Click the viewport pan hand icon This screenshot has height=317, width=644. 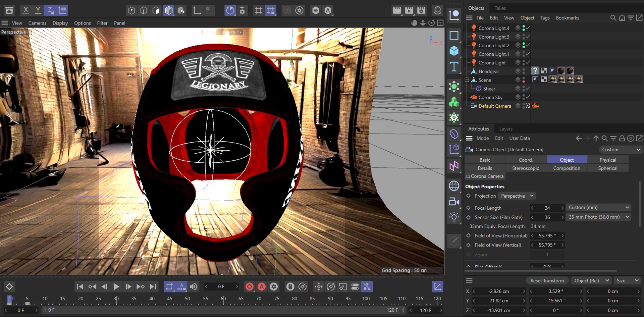(415, 23)
